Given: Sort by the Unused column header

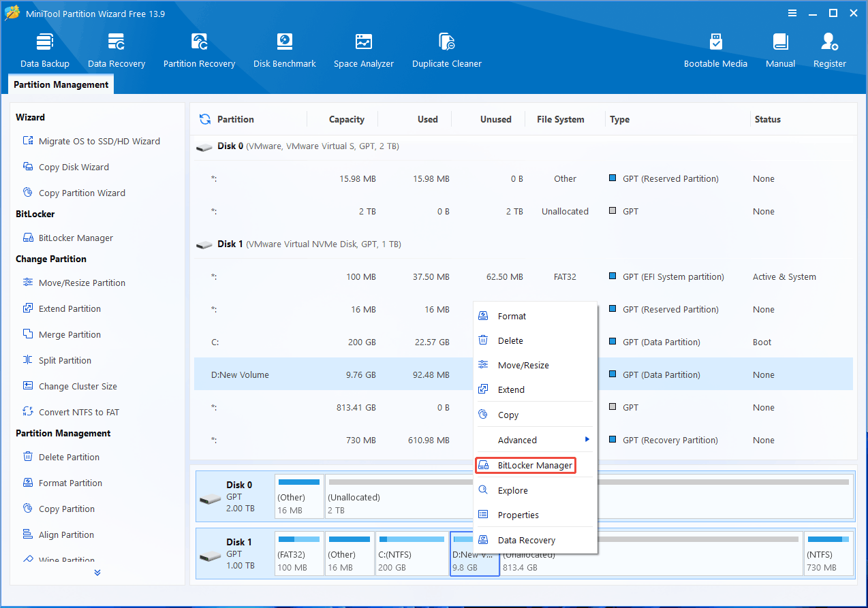Looking at the screenshot, I should point(495,119).
